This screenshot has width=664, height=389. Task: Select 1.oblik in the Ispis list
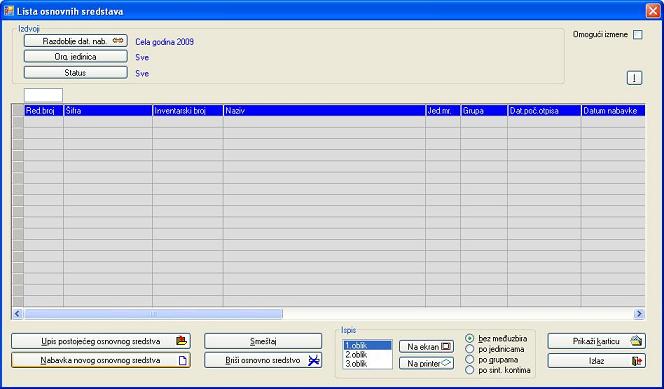click(368, 345)
